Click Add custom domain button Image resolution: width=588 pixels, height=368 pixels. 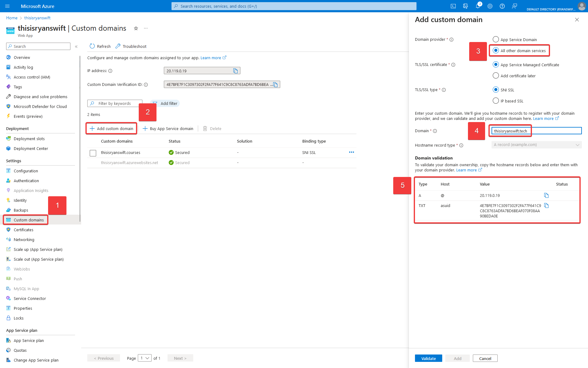tap(111, 128)
